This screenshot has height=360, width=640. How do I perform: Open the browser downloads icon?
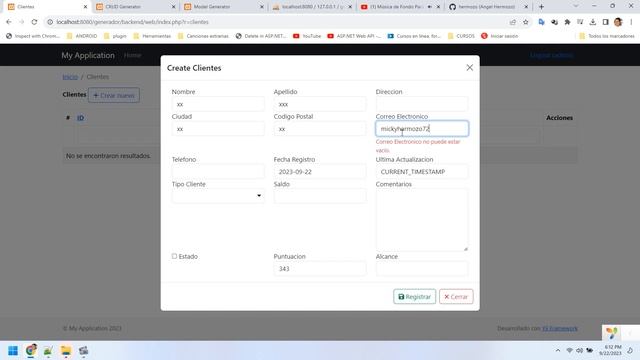pos(593,22)
